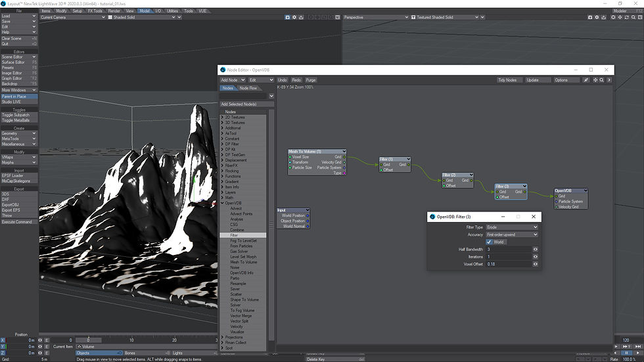Click the Iterations input field

(508, 257)
